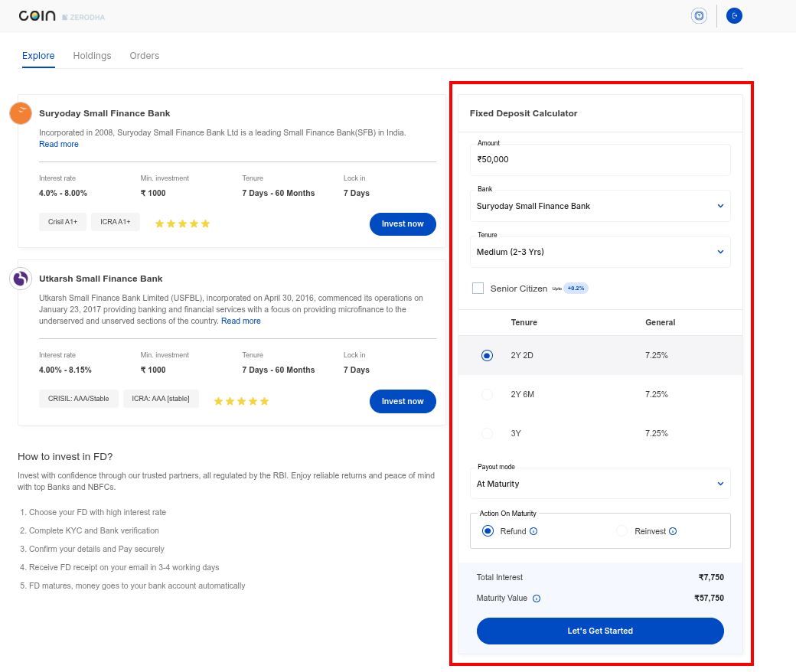
Task: Click the Coin logo in the header
Action: click(38, 15)
